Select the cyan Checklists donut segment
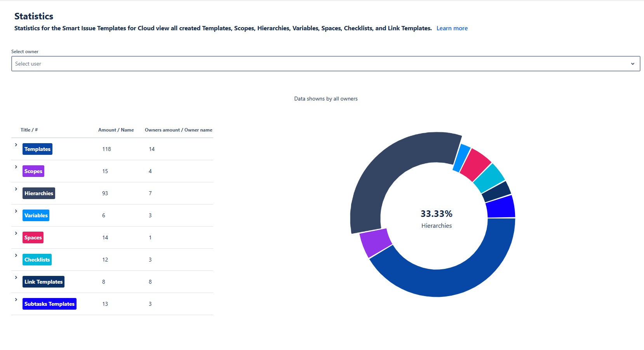The image size is (644, 350). tap(489, 178)
